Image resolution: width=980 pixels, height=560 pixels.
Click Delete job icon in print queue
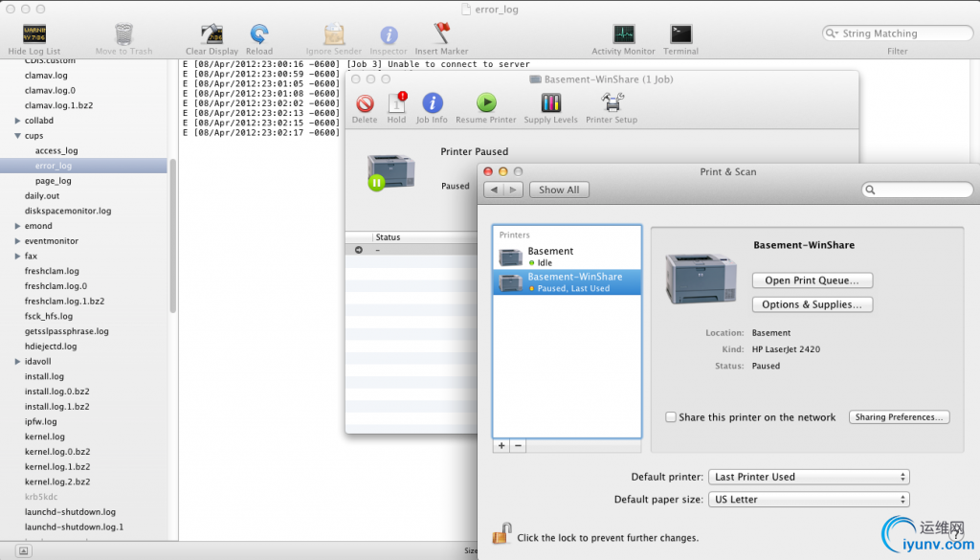coord(365,103)
